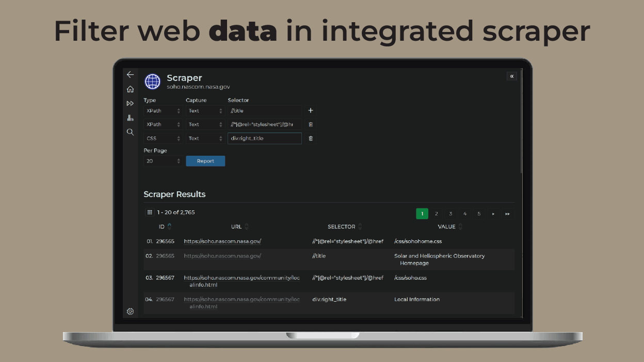Open the grid columns icon in results
This screenshot has width=644, height=362.
pos(150,212)
